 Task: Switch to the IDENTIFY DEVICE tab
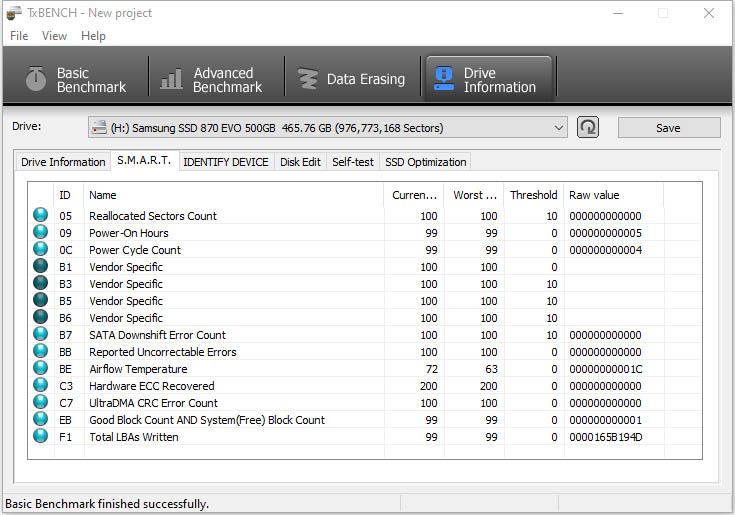click(x=226, y=162)
